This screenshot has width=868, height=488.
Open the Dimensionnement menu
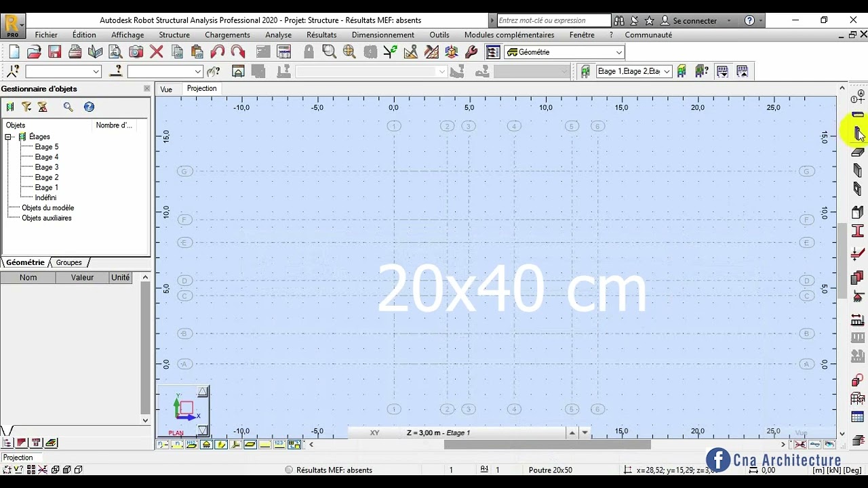tap(383, 35)
